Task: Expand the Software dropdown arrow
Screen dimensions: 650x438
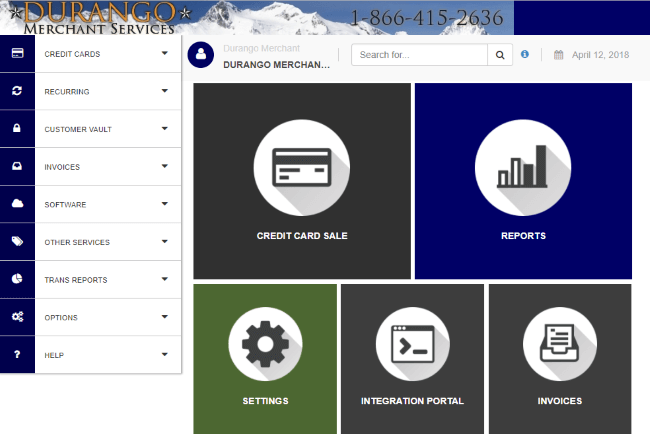Action: coord(165,204)
